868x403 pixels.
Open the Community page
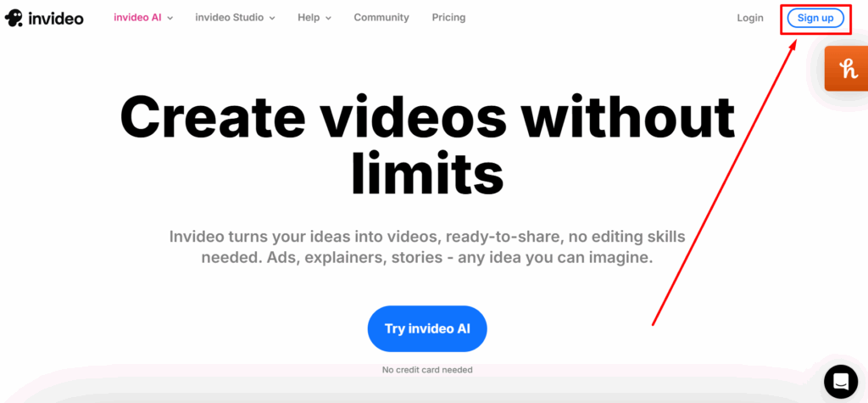(381, 18)
